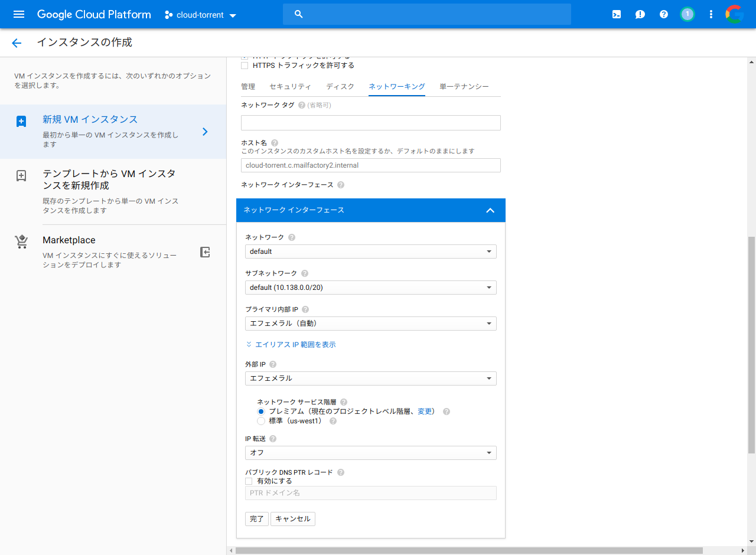Open the ネットワーク default dropdown
The height and width of the screenshot is (555, 756).
[x=371, y=252]
